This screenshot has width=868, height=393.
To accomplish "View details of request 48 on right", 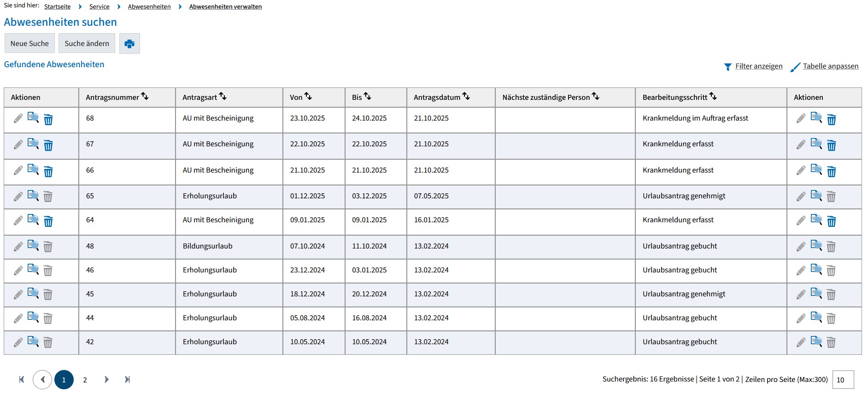I will point(816,246).
